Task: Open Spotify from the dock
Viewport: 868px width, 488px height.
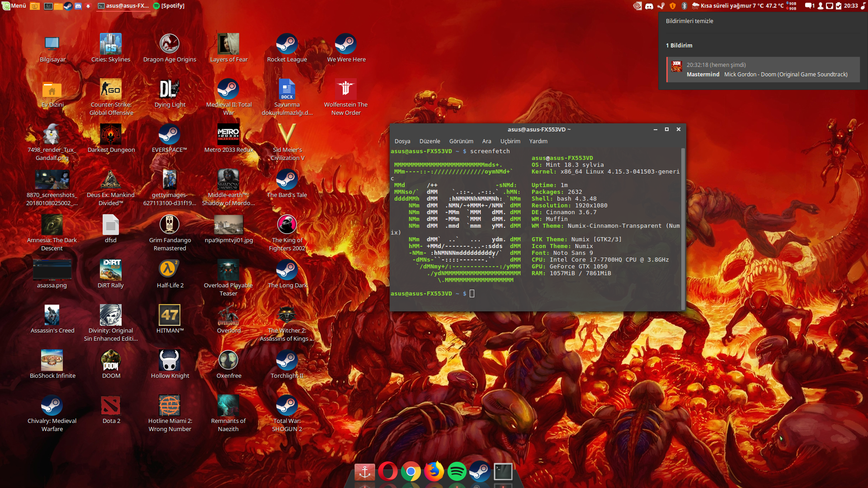Action: click(x=457, y=472)
